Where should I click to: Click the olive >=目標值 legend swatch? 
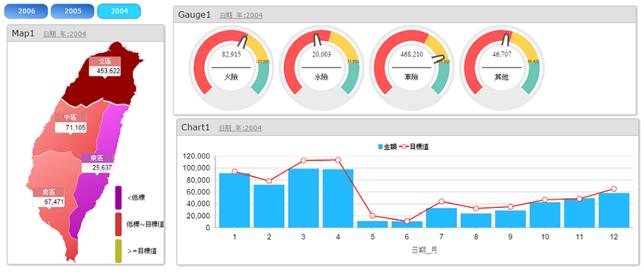click(118, 251)
